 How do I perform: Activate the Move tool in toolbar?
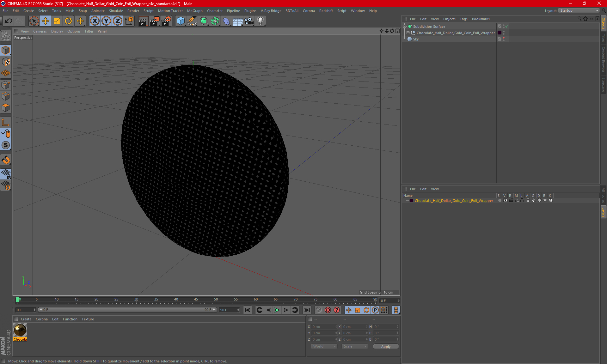46,21
